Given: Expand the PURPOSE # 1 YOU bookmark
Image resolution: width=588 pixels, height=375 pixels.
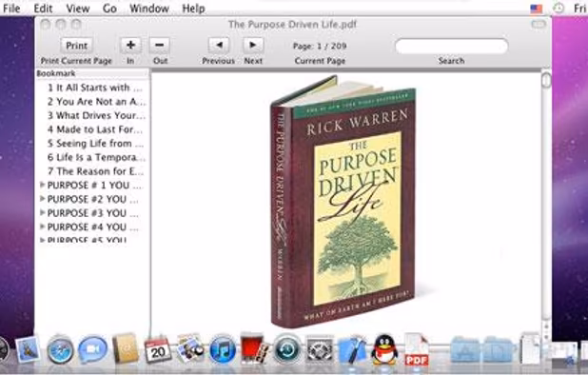Looking at the screenshot, I should (43, 185).
